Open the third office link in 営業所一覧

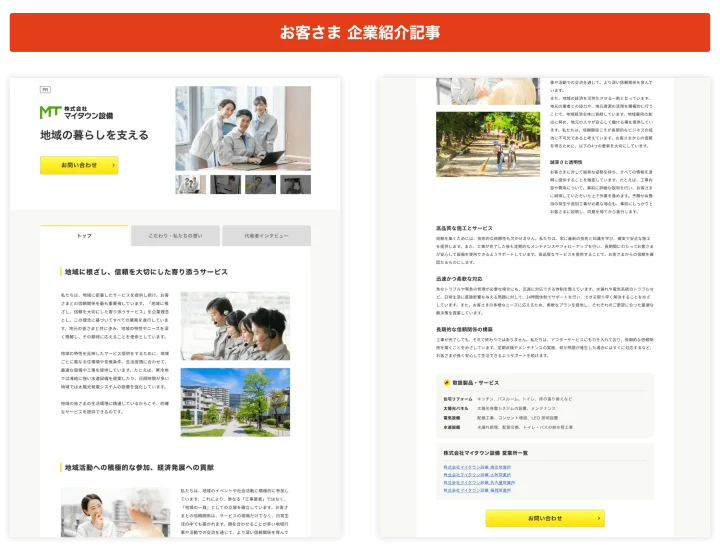(479, 483)
